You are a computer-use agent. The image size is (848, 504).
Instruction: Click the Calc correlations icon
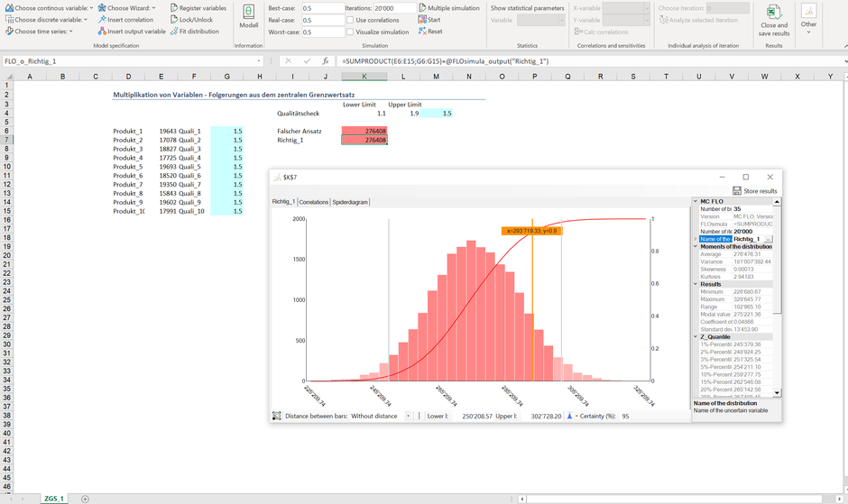click(x=578, y=32)
